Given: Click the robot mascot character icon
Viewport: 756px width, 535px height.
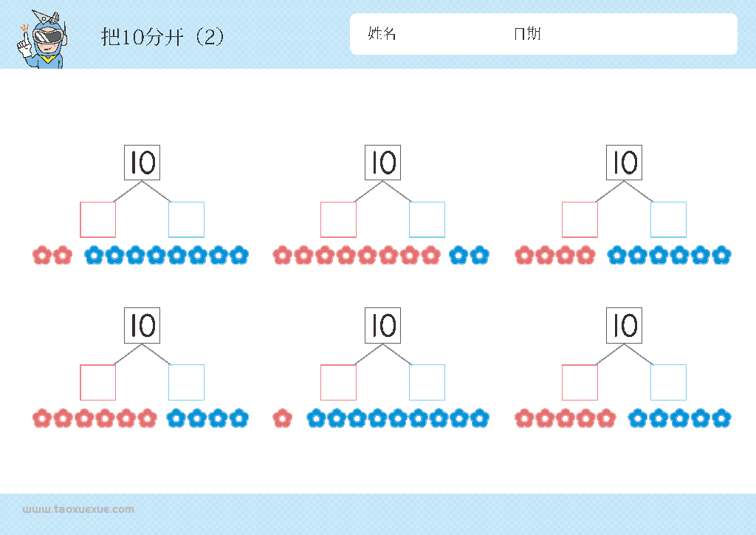Looking at the screenshot, I should 42,40.
